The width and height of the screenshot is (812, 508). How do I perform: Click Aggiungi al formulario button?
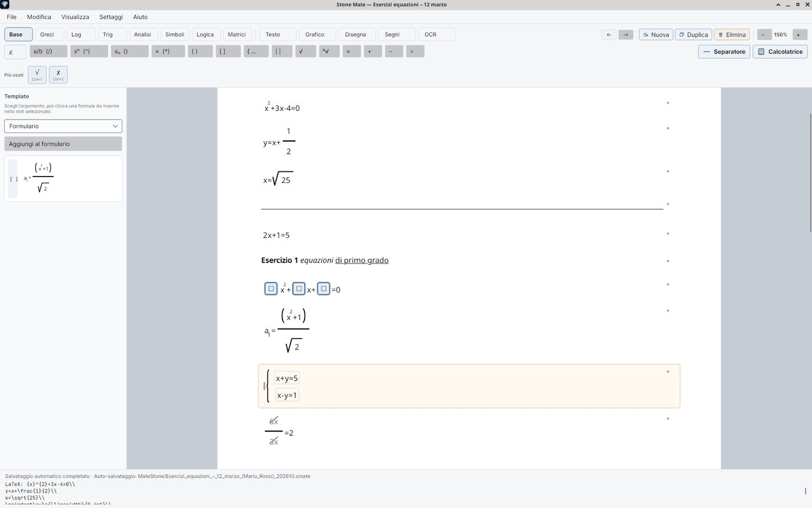(x=63, y=143)
